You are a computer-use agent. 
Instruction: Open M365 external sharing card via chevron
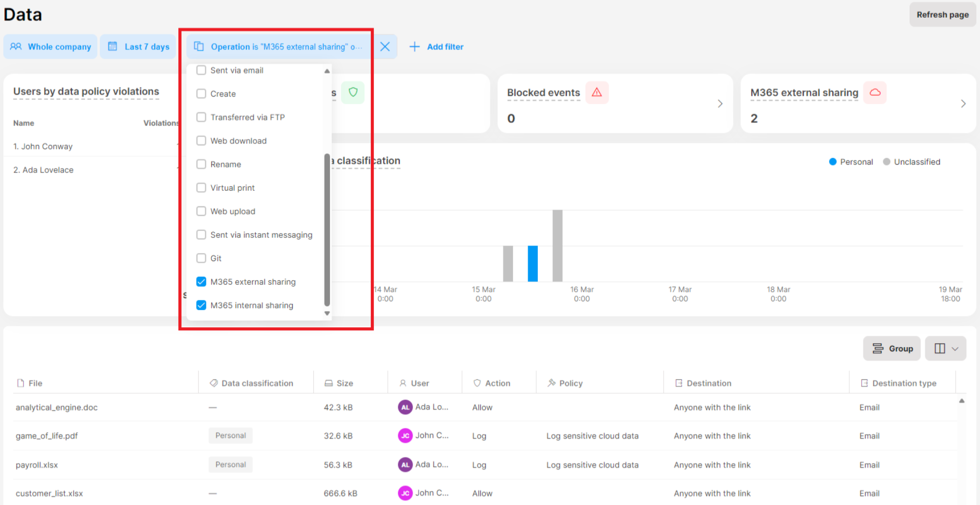(x=963, y=103)
